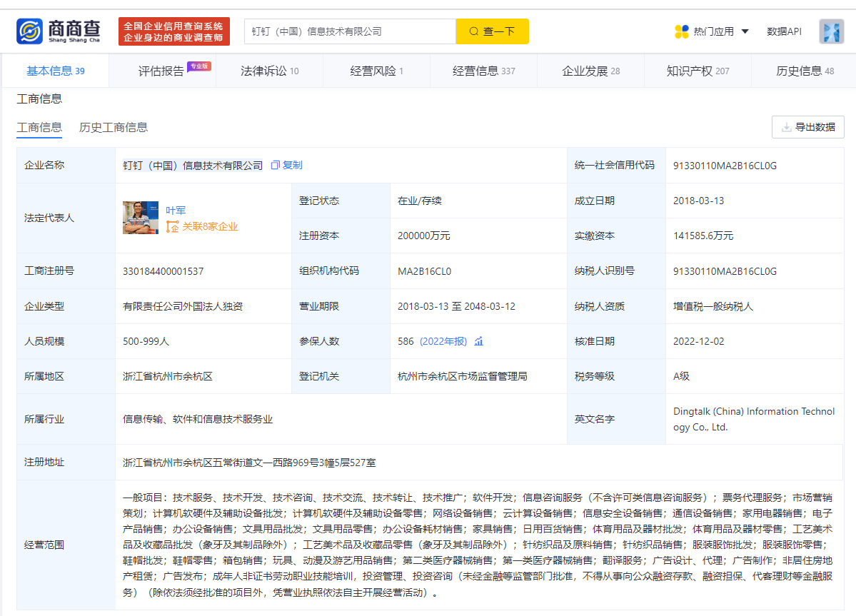Click the user avatar in top right

pyautogui.click(x=831, y=31)
